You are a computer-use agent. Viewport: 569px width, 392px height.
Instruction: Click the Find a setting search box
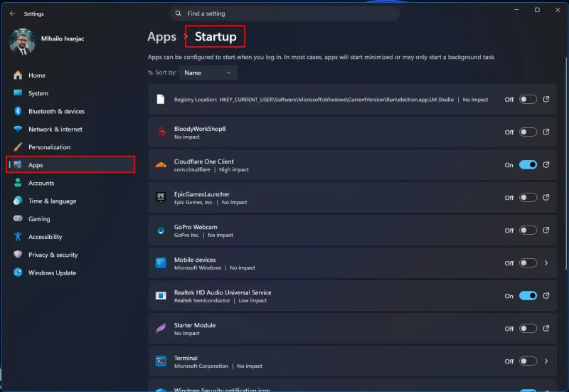[x=285, y=14]
